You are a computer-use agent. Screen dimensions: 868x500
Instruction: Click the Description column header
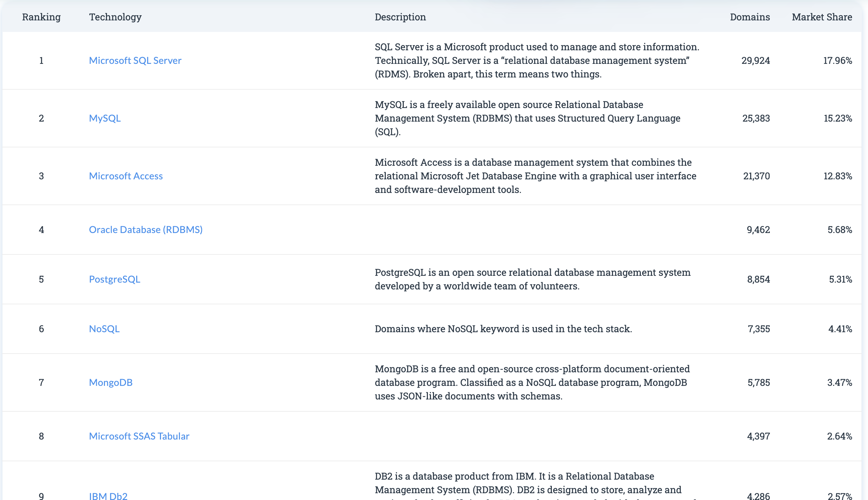[x=400, y=17]
